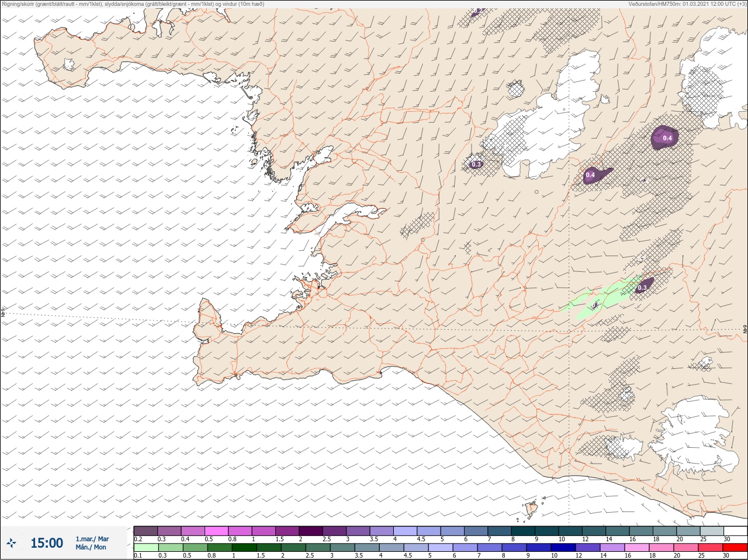Pick the white swatch after 30 in the top legend
The height and width of the screenshot is (560, 748).
[736, 531]
